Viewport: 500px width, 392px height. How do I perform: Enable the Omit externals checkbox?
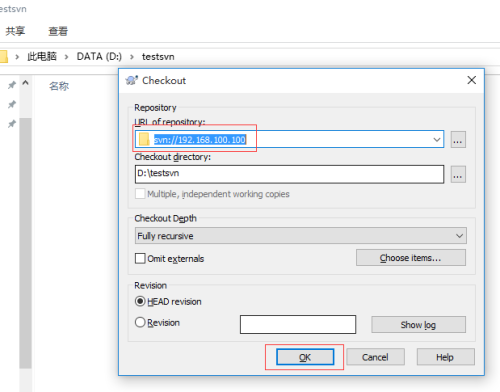(140, 258)
